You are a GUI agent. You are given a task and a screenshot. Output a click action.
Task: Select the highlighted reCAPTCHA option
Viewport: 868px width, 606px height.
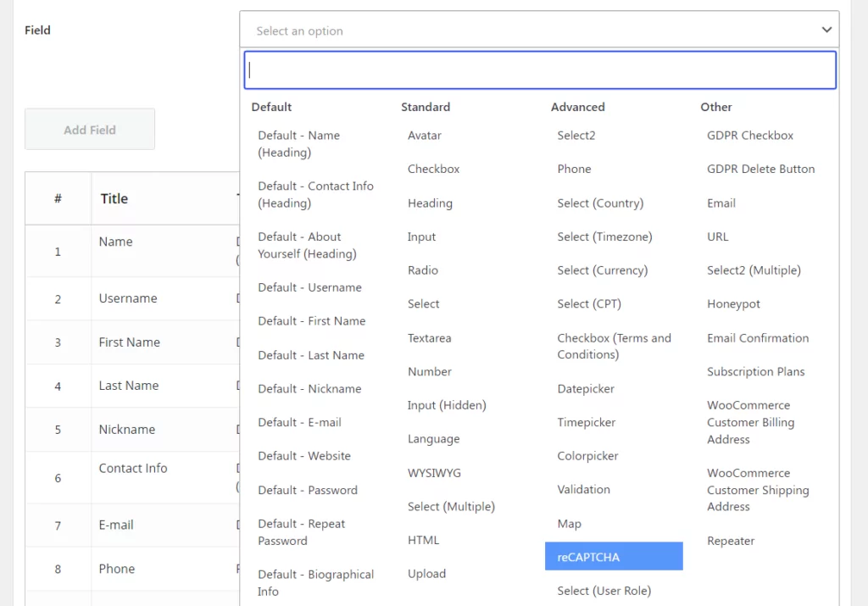(x=614, y=557)
